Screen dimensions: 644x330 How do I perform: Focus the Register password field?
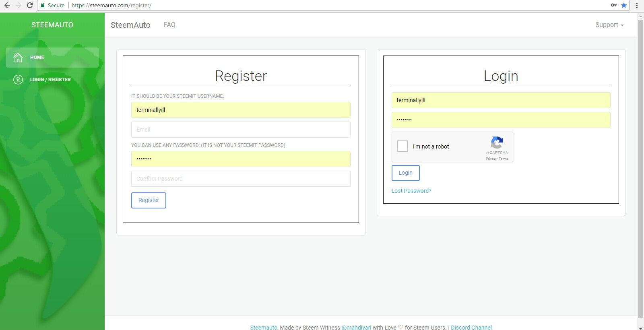click(241, 159)
